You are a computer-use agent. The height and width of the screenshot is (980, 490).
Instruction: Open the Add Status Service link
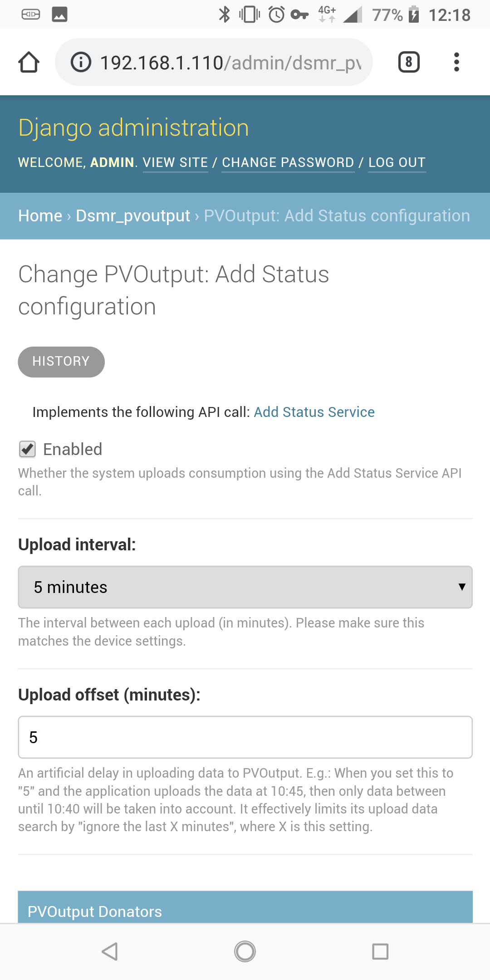click(x=314, y=412)
